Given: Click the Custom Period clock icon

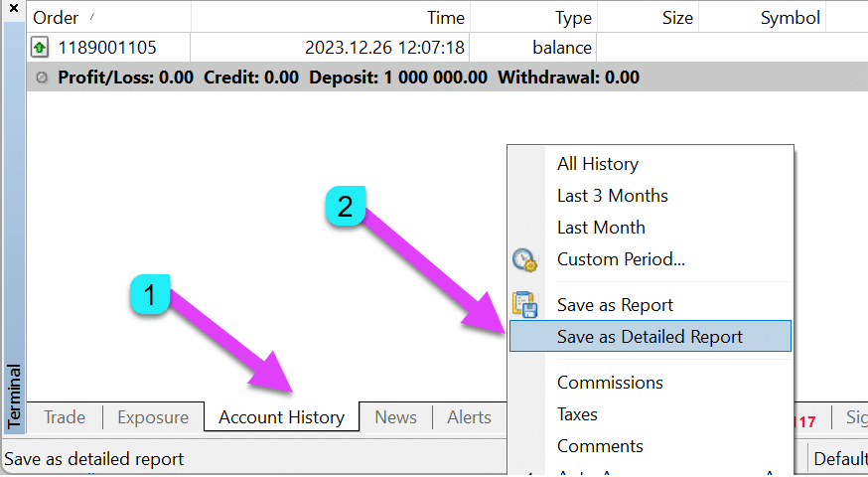Looking at the screenshot, I should click(x=523, y=260).
